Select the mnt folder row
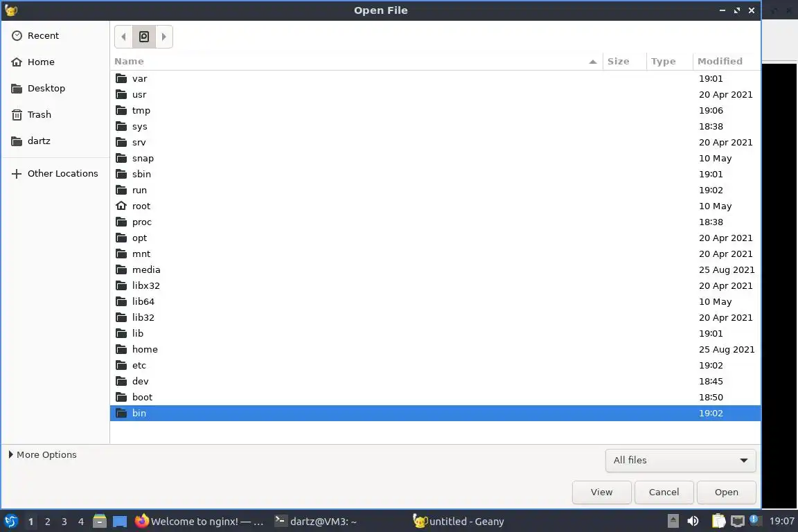Screen dimensions: 798x532 435,254
